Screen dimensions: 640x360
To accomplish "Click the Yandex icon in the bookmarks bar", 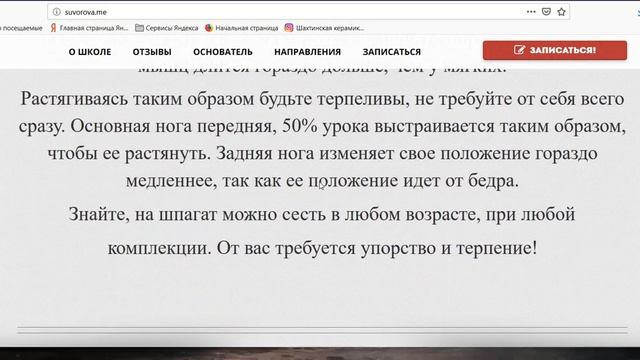I will click(53, 28).
